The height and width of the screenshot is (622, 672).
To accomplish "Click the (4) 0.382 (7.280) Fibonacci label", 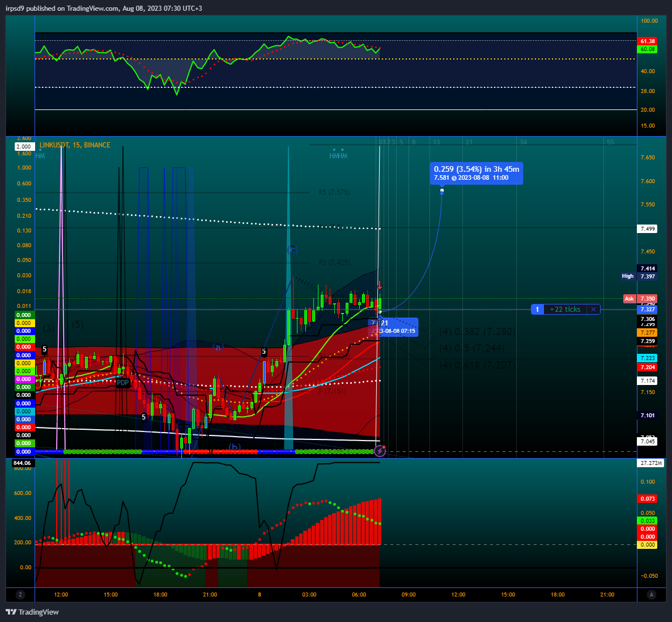I will (x=477, y=331).
